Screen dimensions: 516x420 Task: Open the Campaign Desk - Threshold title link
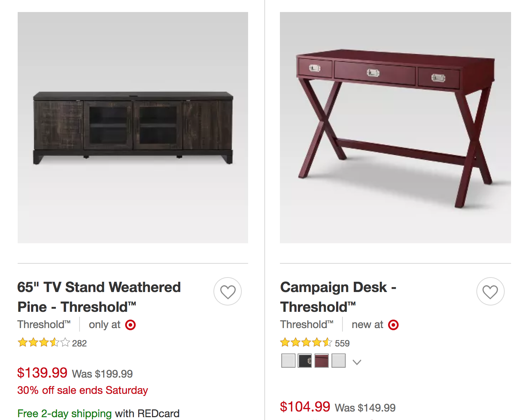pyautogui.click(x=338, y=297)
